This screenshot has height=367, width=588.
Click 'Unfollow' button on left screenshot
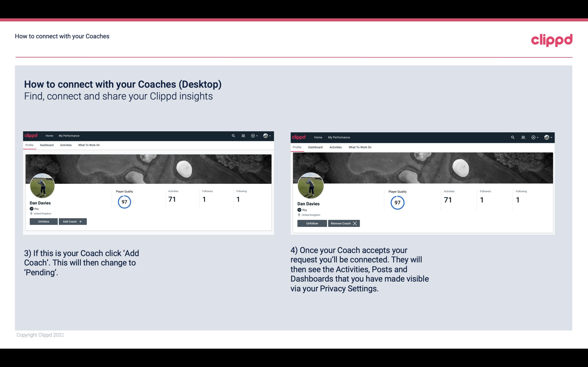click(44, 221)
